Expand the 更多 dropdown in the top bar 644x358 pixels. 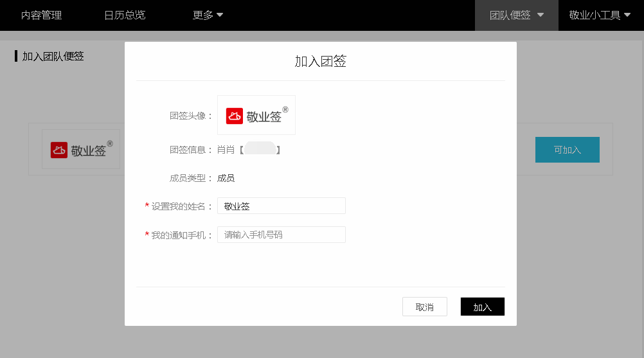pos(208,15)
